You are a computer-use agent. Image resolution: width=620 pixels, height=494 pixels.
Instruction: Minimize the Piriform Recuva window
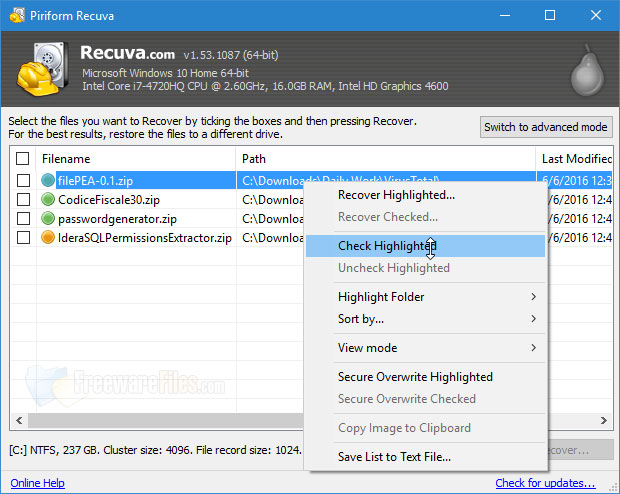505,15
